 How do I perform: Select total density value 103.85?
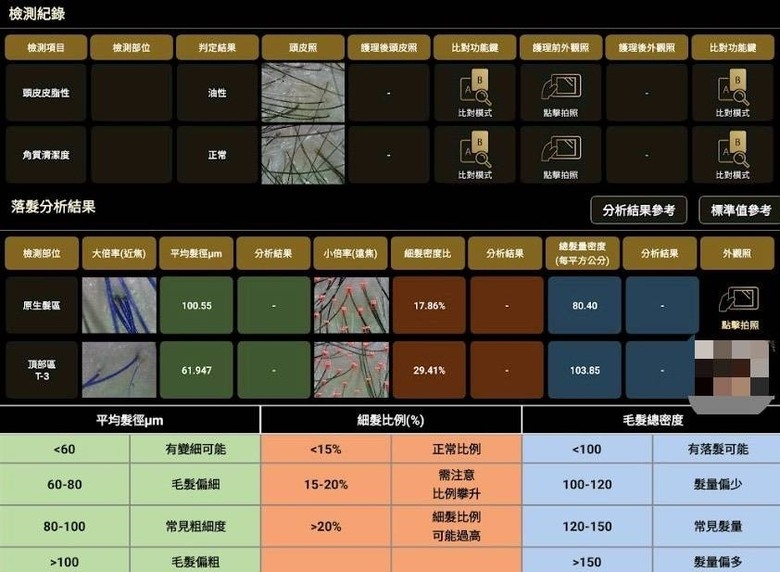(x=585, y=370)
